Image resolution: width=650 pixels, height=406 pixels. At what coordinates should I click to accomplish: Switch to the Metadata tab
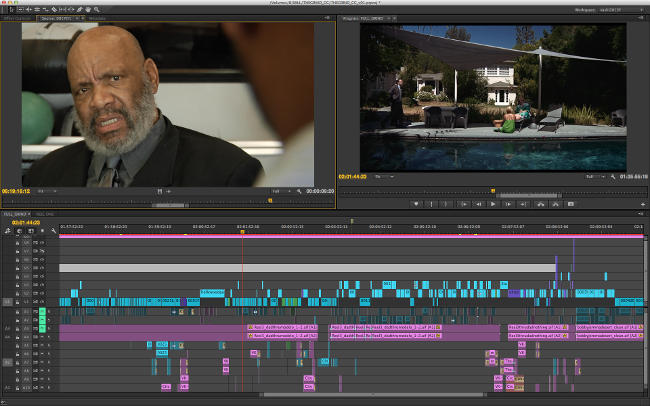click(x=97, y=18)
